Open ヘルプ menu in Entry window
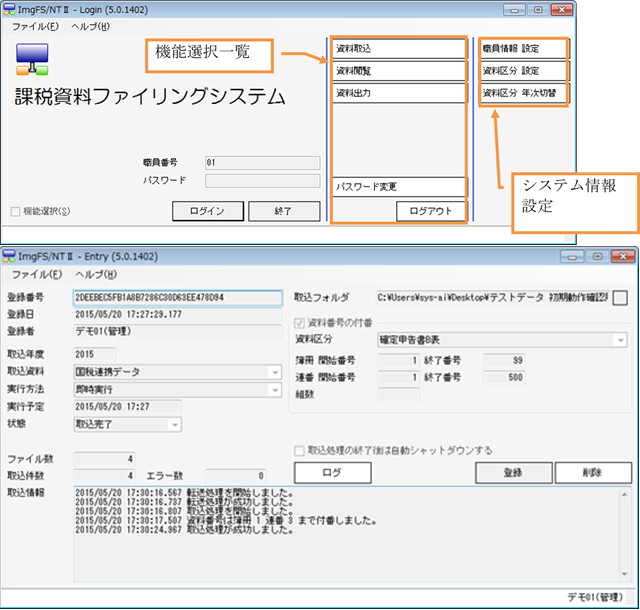Screen dimensions: 640x610 (96, 274)
